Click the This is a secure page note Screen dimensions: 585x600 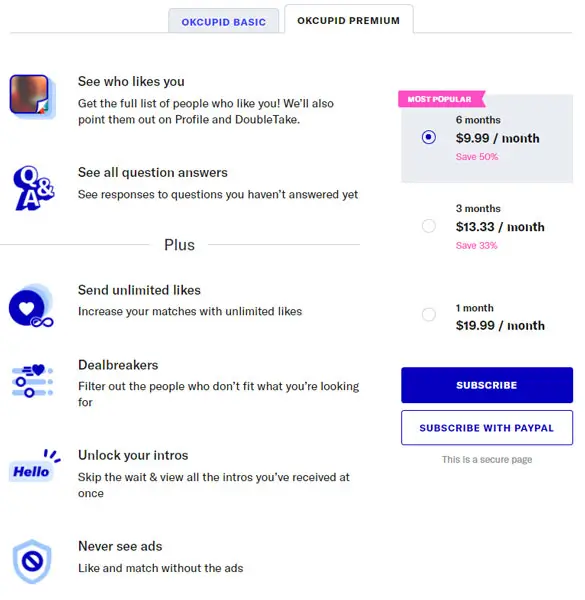point(487,460)
